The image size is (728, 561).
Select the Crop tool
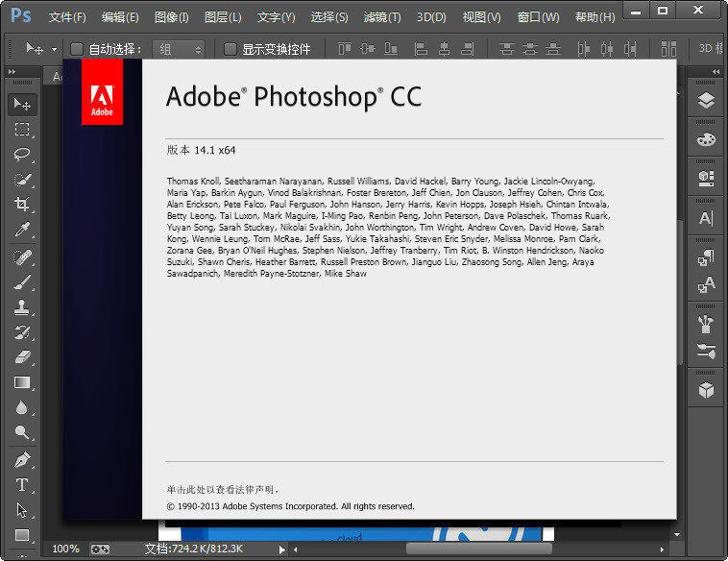[x=22, y=205]
